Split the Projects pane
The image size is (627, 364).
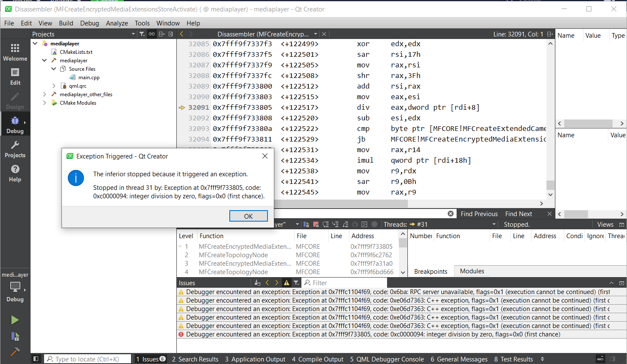tap(162, 34)
